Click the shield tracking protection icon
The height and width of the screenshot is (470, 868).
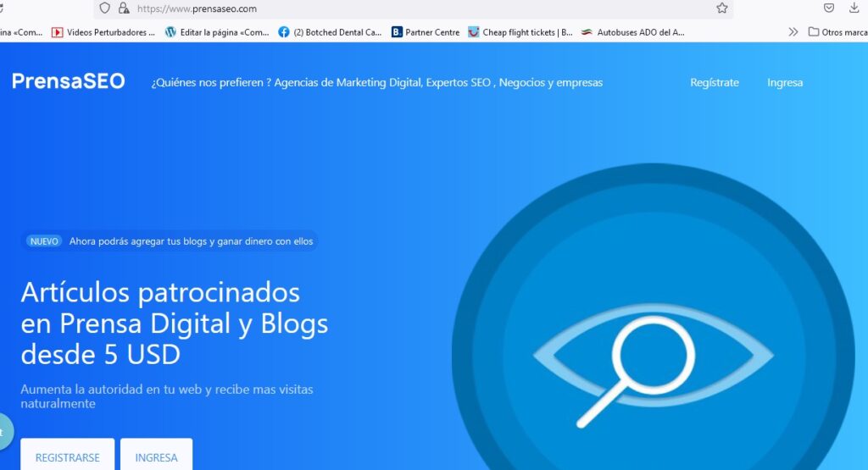[104, 8]
